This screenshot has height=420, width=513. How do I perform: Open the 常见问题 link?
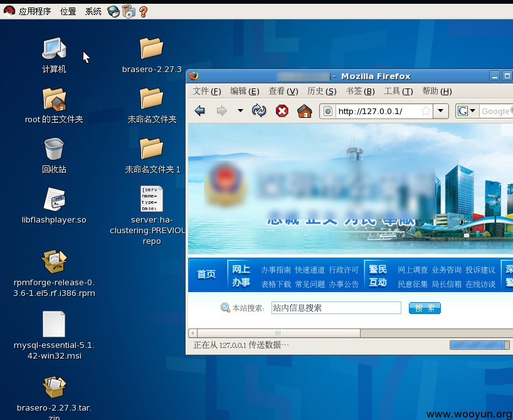pos(310,284)
